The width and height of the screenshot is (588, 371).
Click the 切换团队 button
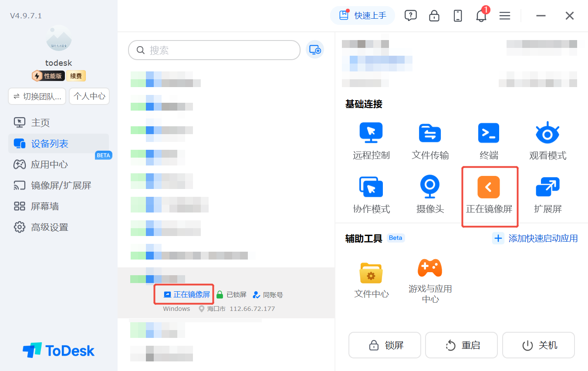(37, 96)
